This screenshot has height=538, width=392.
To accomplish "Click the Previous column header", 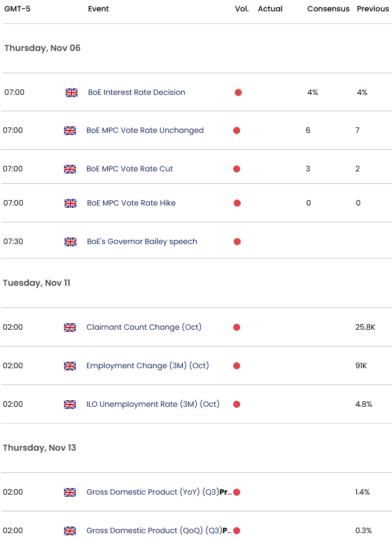I will [372, 9].
